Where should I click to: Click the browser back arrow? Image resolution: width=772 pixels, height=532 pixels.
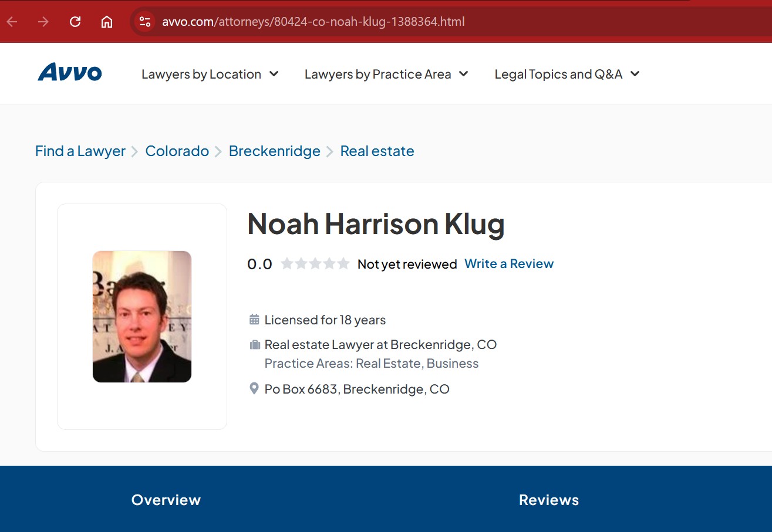coord(12,22)
